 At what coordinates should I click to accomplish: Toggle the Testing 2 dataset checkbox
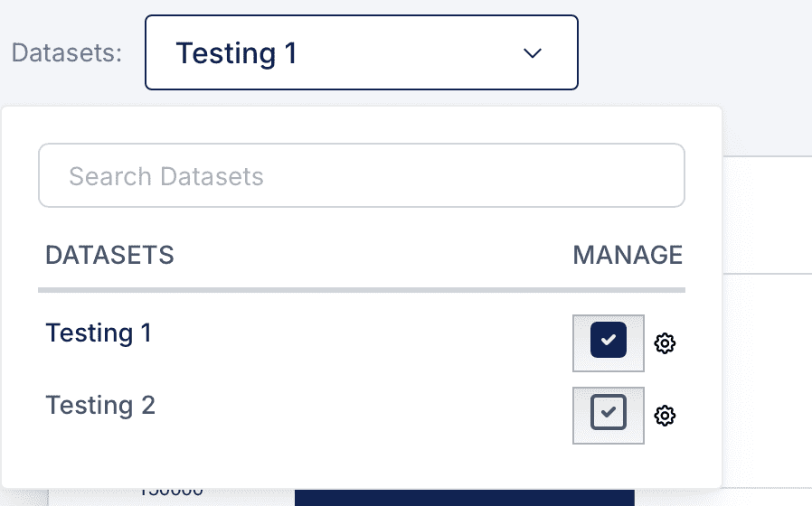coord(608,412)
